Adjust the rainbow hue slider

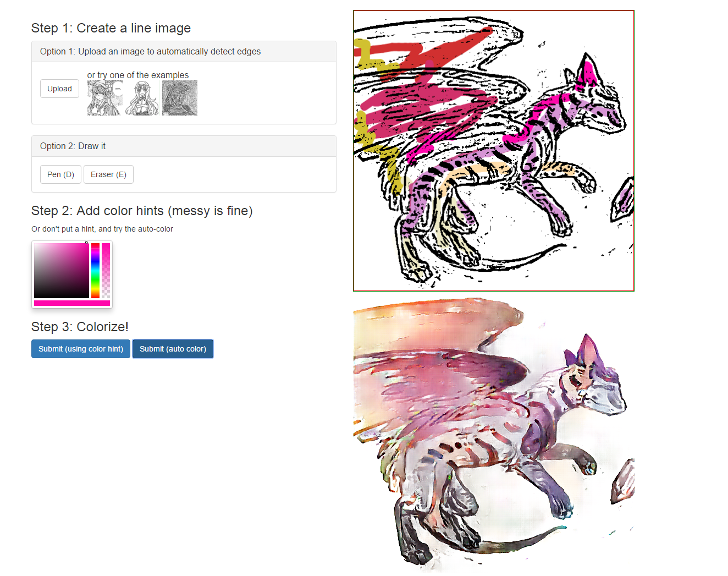click(x=95, y=271)
